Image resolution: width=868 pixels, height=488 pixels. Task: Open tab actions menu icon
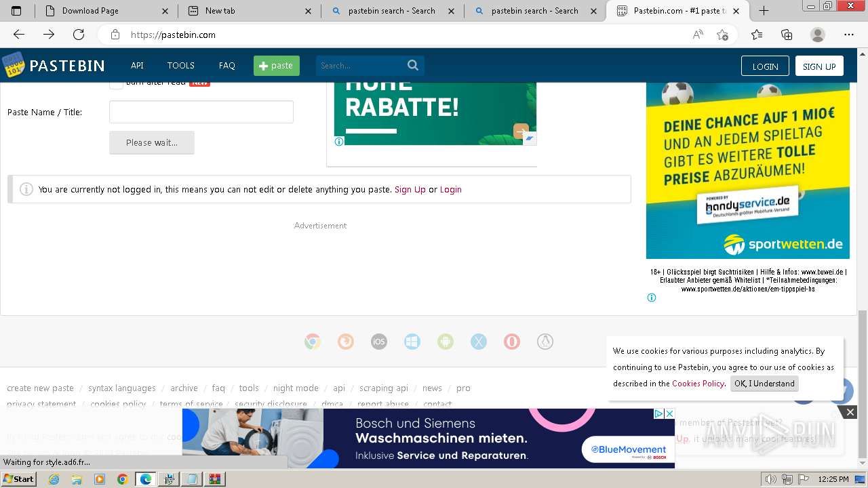[x=16, y=11]
